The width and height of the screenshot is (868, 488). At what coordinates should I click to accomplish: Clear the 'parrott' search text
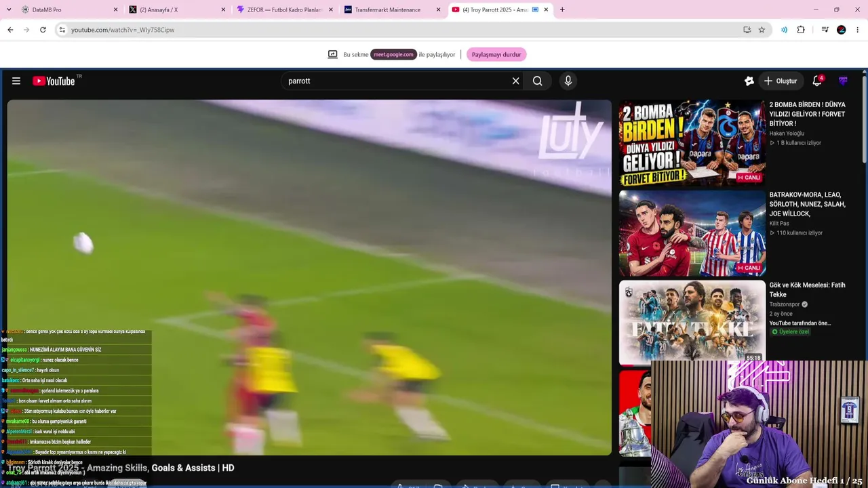tap(515, 81)
